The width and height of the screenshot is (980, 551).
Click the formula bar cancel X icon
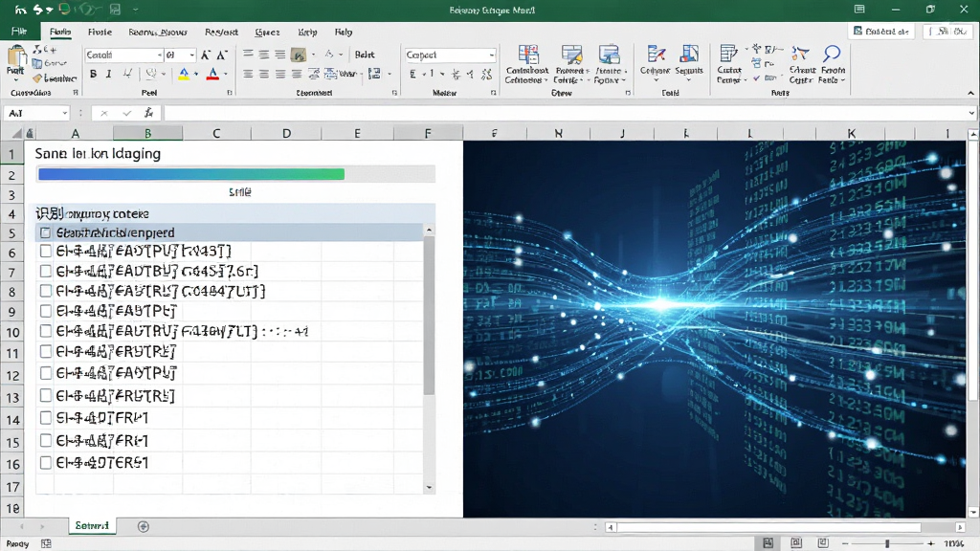pyautogui.click(x=104, y=113)
